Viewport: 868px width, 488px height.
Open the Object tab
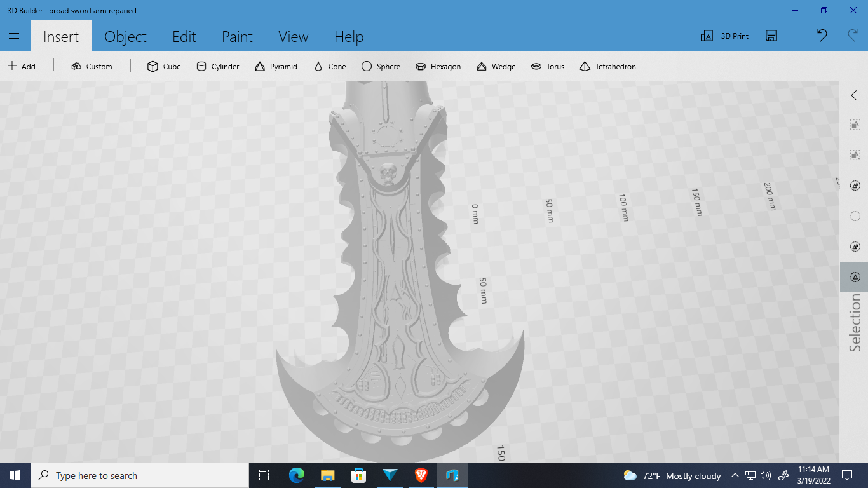(x=125, y=37)
